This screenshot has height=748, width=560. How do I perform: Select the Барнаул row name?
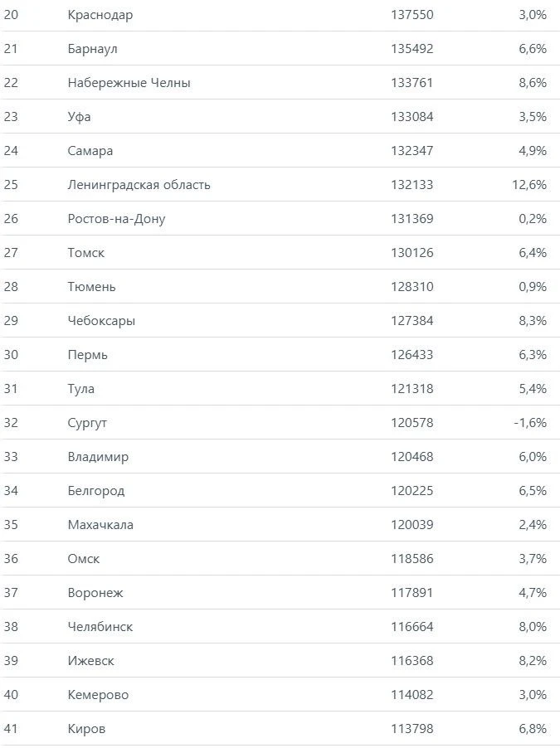click(x=93, y=49)
